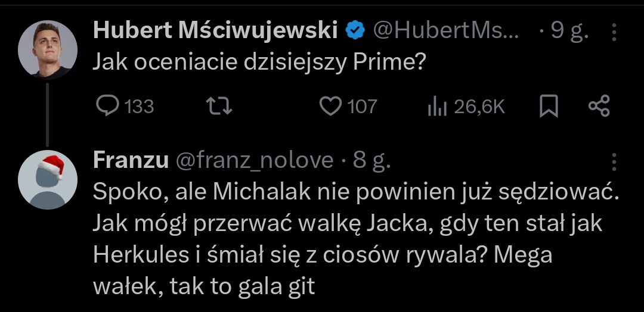Click the 133 replies count
This screenshot has height=312, width=644.
(140, 107)
